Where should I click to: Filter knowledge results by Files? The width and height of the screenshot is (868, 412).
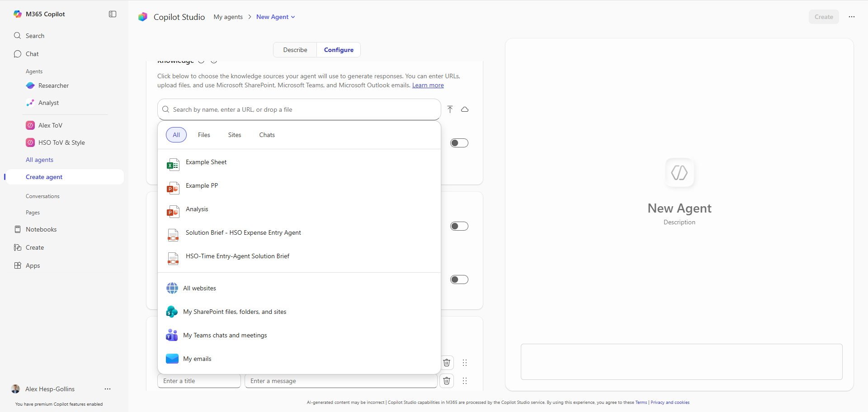[x=204, y=135]
